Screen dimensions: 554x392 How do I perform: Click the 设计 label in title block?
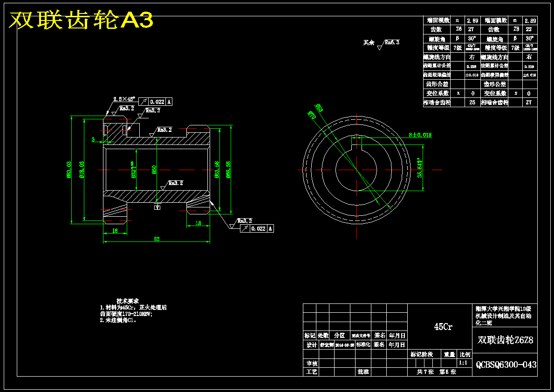click(x=312, y=345)
